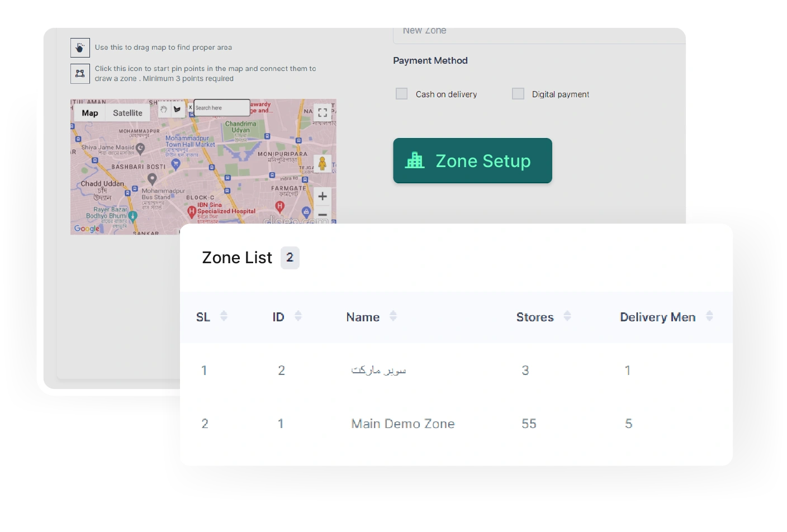Switch to Map view tab
This screenshot has height=532, width=787.
point(90,113)
